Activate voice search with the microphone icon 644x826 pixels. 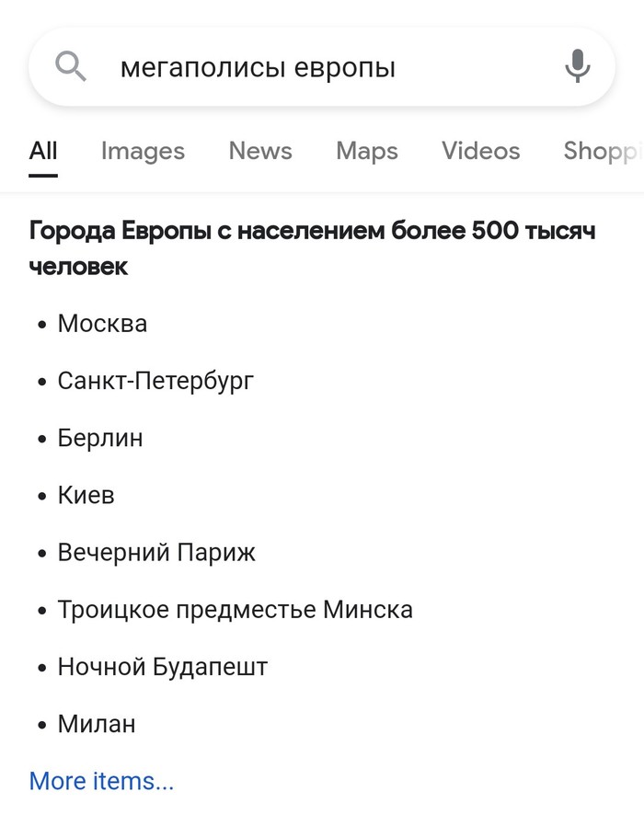578,65
